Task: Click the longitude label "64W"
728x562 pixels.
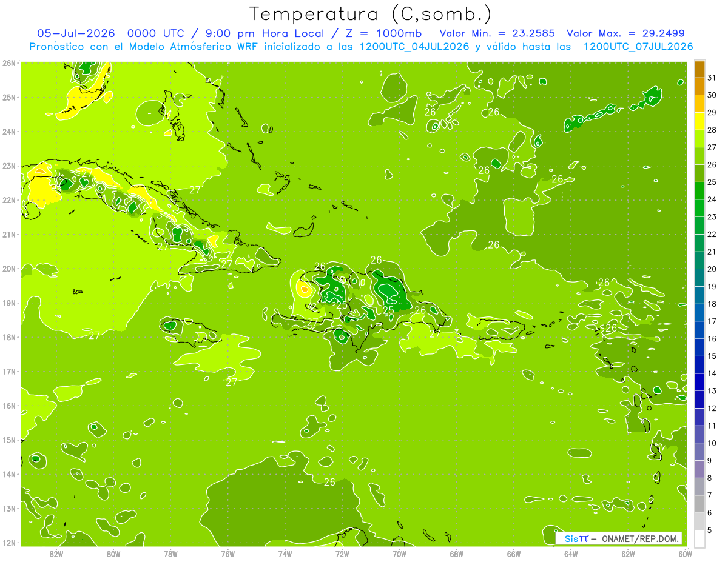Action: click(570, 554)
